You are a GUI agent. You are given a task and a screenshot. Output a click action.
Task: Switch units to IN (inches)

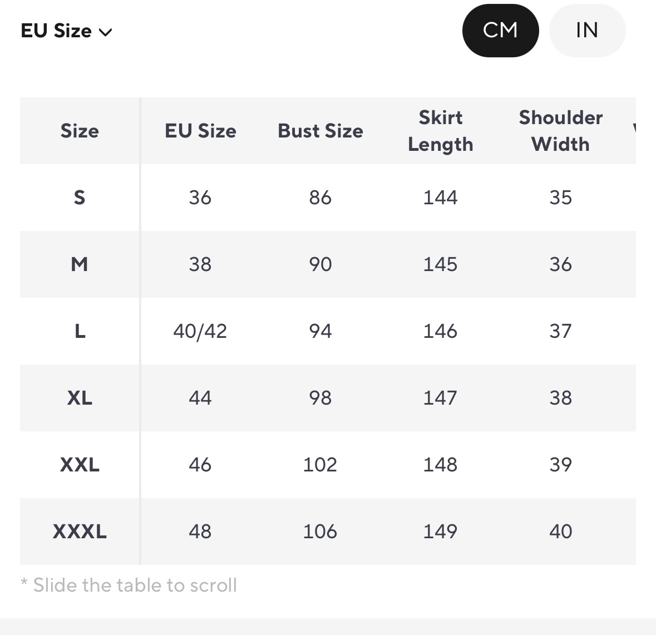pyautogui.click(x=587, y=31)
